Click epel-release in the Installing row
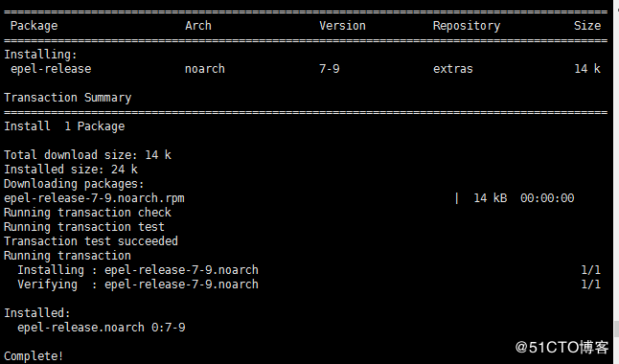The height and width of the screenshot is (364, 619). [51, 69]
